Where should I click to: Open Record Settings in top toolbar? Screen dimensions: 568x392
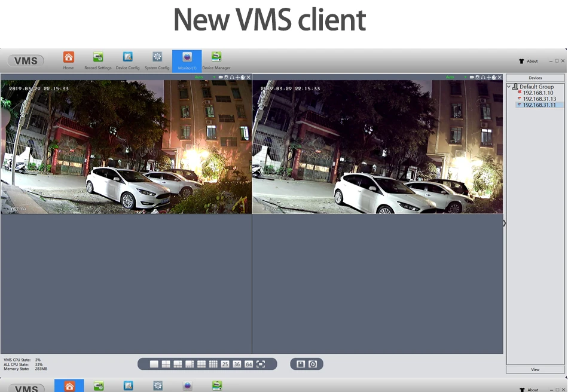tap(98, 61)
